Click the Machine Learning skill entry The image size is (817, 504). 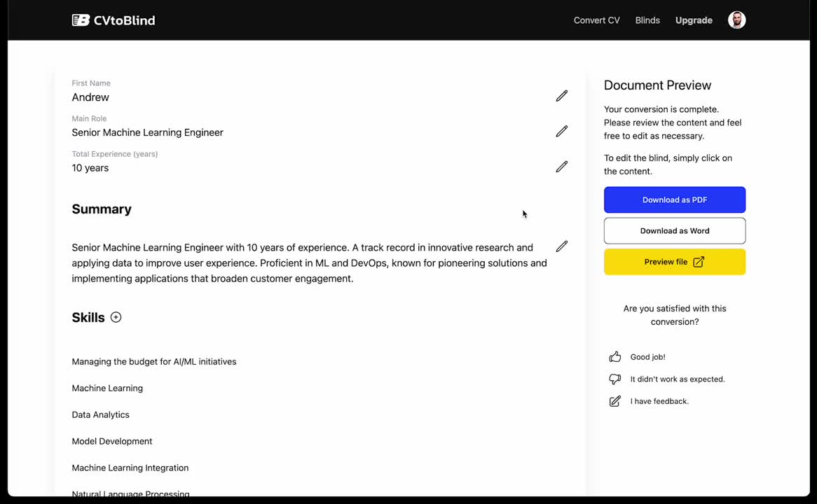click(x=107, y=388)
